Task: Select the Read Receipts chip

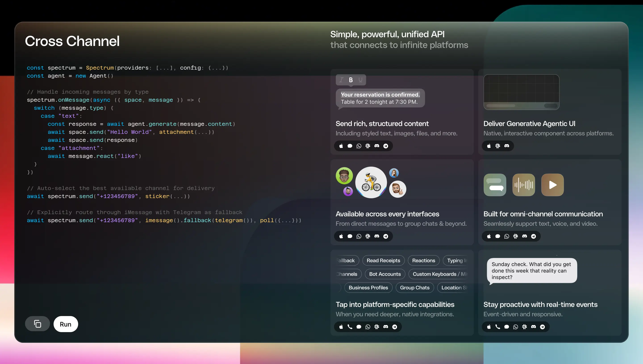Action: point(383,261)
